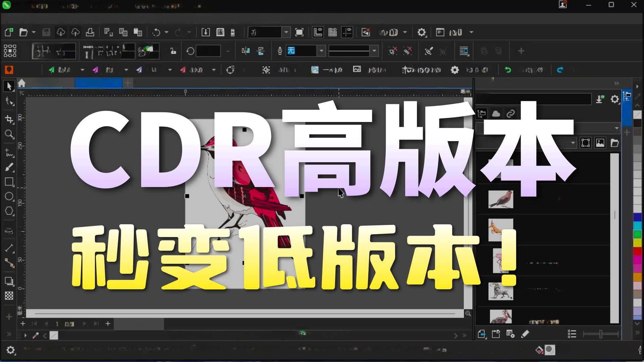Switch to the Linked assets tab

tap(511, 113)
